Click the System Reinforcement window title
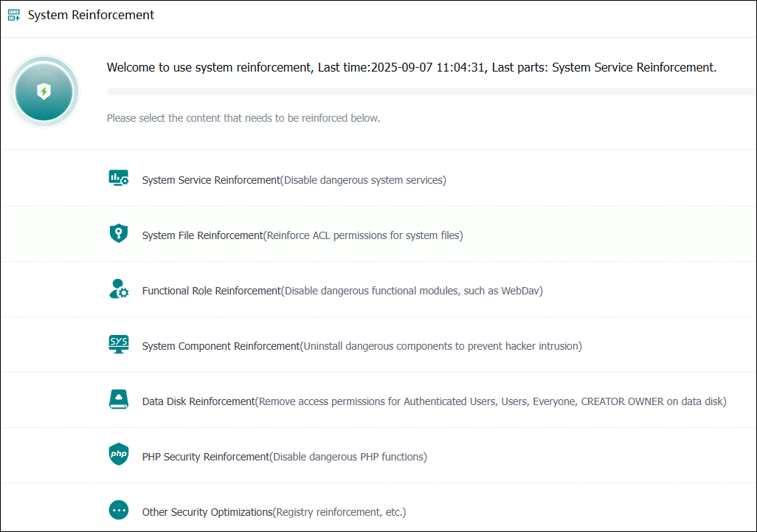Image resolution: width=757 pixels, height=532 pixels. [91, 15]
